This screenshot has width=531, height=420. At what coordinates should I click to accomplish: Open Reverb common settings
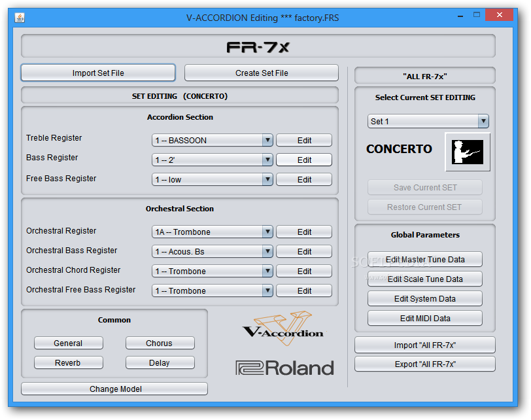coord(69,363)
